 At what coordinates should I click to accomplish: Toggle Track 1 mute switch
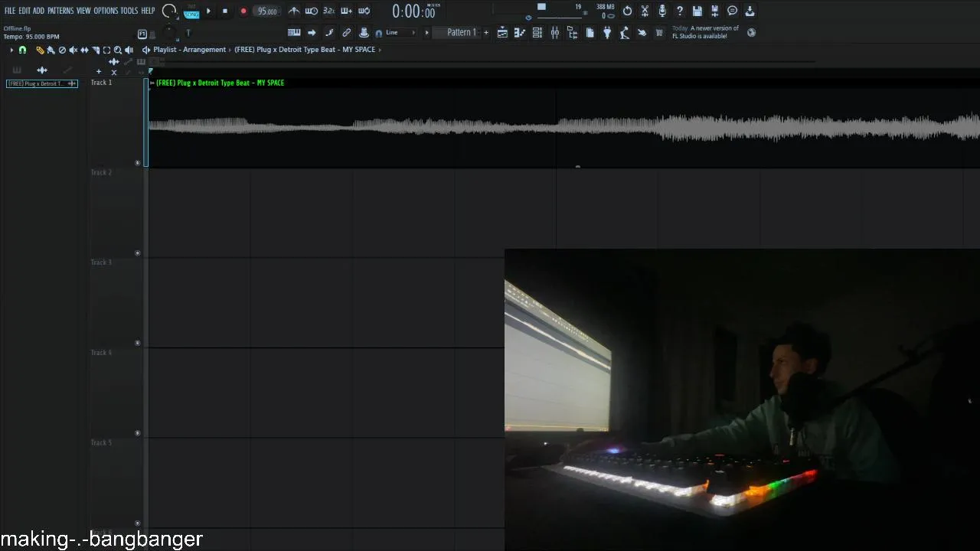(x=138, y=162)
